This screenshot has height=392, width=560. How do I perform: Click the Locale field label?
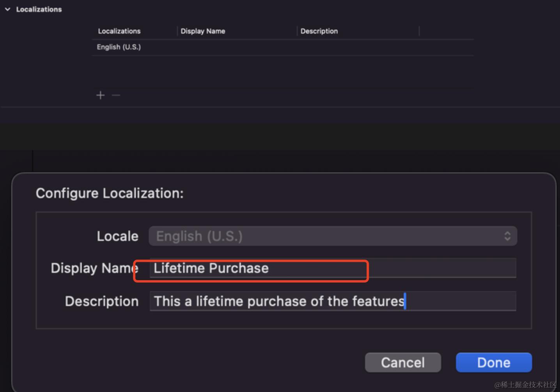click(117, 236)
